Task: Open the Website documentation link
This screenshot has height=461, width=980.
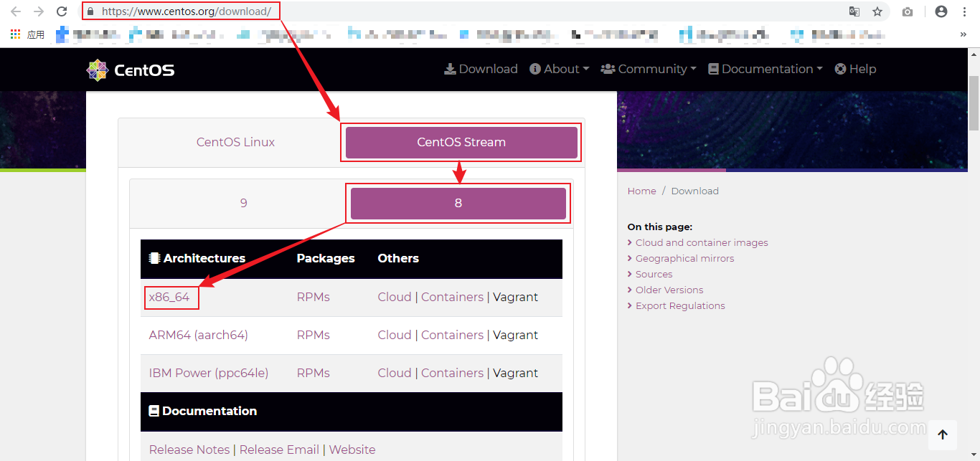Action: pos(352,450)
